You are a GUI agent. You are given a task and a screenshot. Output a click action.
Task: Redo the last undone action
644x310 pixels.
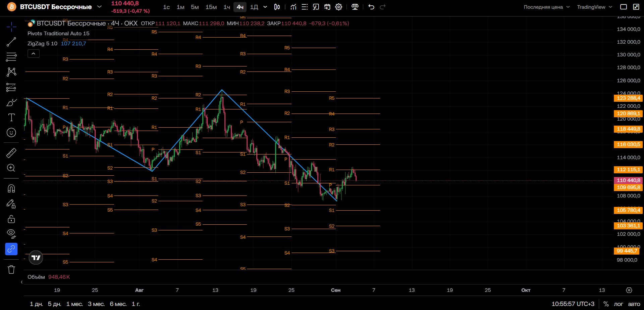click(383, 7)
